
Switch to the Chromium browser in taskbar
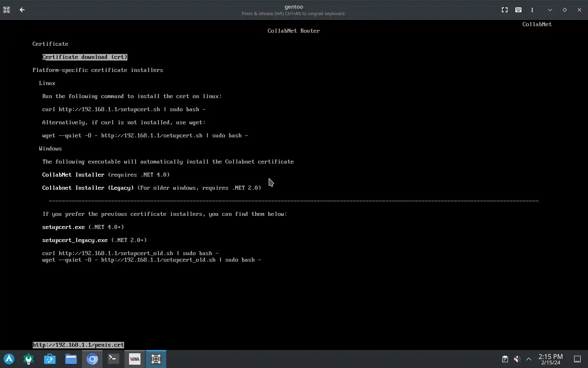coord(92,359)
